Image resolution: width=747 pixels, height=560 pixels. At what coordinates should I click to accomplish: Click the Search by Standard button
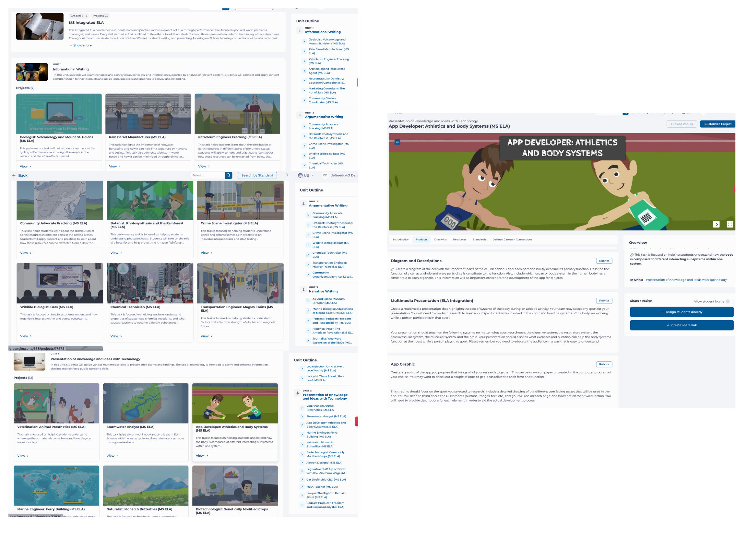257,175
